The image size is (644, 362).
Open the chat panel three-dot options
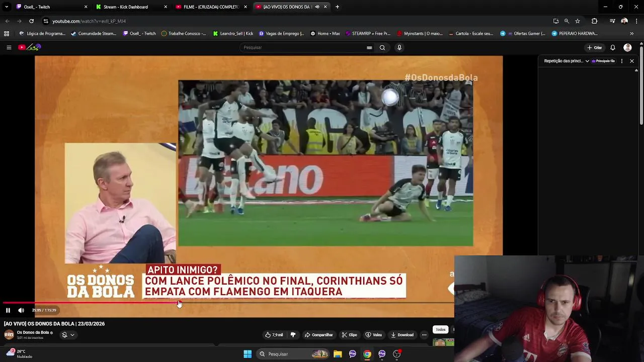pyautogui.click(x=622, y=61)
